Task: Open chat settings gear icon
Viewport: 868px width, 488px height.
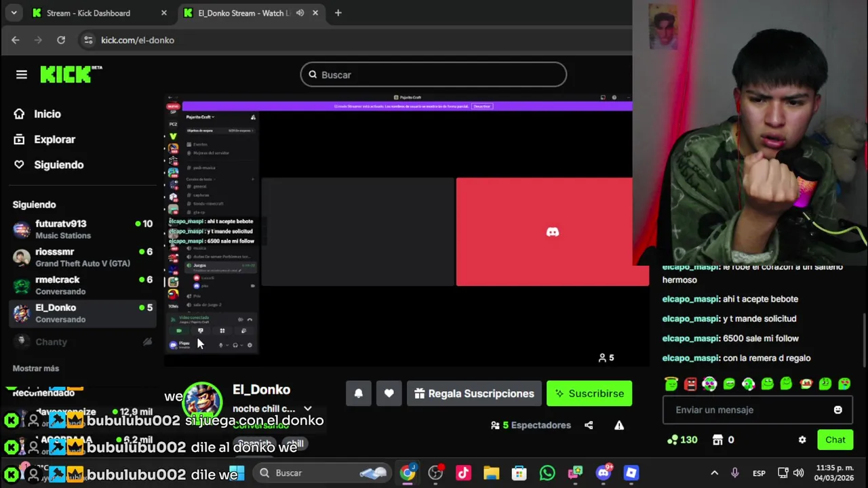Action: [x=802, y=440]
